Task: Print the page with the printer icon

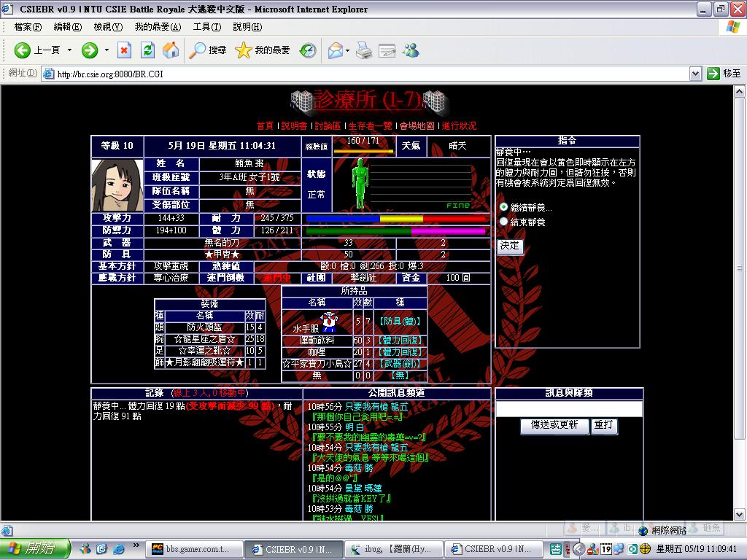Action: click(x=364, y=50)
